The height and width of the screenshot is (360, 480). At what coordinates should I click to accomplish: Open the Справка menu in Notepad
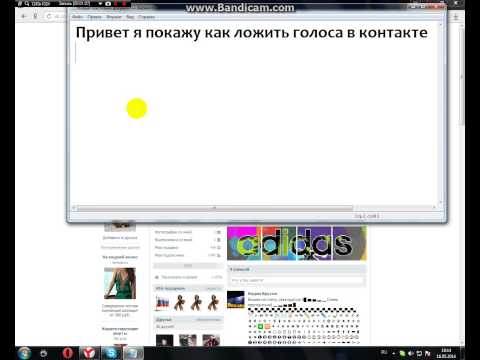pyautogui.click(x=146, y=17)
